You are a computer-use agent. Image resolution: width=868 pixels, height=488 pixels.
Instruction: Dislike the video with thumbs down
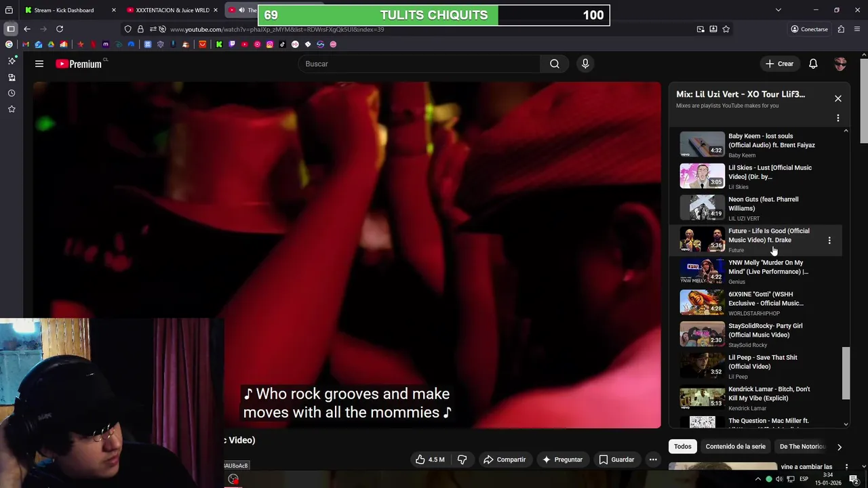point(462,460)
